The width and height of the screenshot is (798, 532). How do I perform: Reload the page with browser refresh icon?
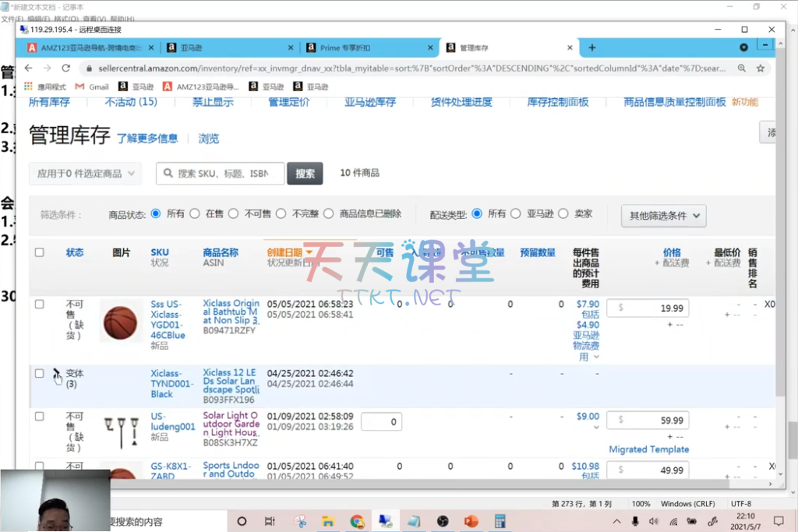65,69
